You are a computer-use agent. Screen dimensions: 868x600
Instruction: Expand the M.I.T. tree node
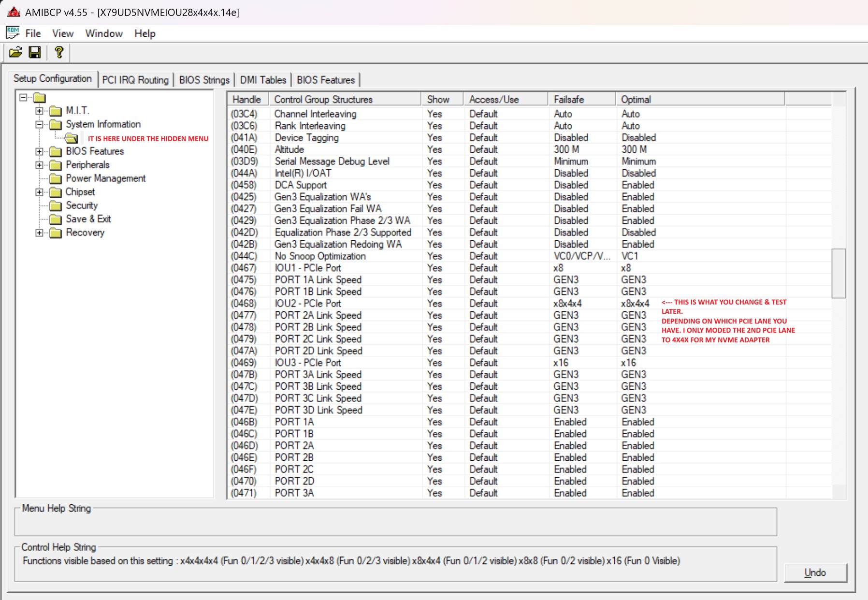click(39, 111)
